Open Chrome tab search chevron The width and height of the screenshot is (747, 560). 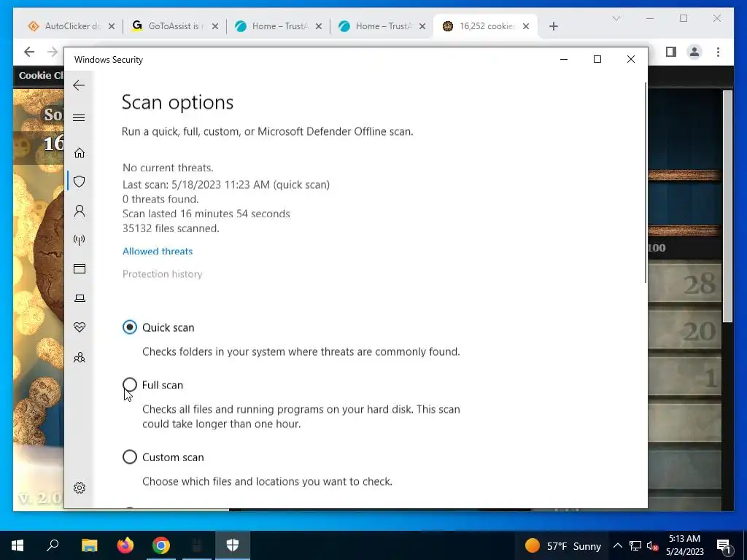click(x=616, y=18)
